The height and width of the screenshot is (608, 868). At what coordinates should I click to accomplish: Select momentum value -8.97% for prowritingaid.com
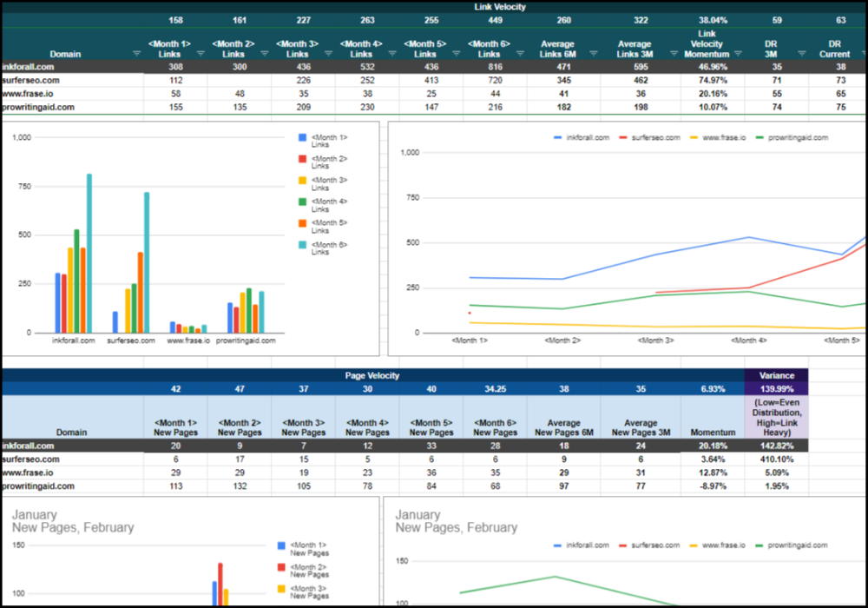(x=713, y=486)
